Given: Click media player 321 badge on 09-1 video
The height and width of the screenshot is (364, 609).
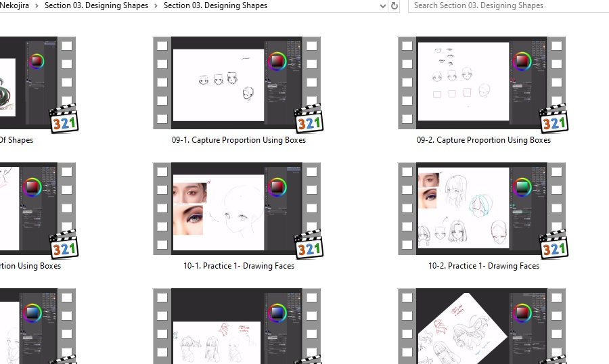Looking at the screenshot, I should coord(309,118).
